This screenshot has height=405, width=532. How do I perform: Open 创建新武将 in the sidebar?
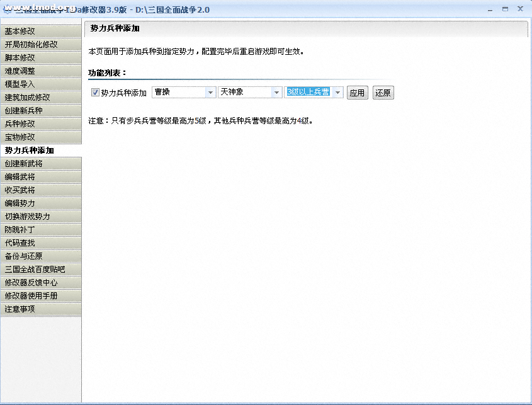tap(41, 164)
